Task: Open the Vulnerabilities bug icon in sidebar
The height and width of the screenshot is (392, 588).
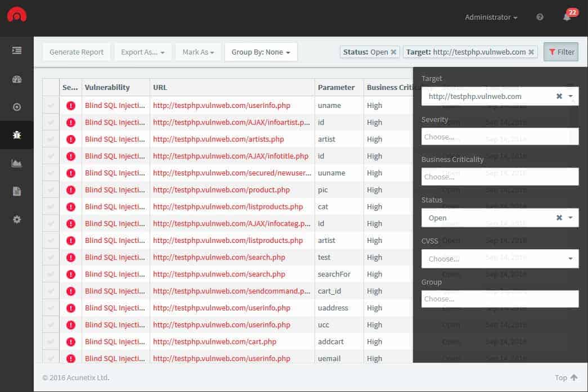Action: pos(17,135)
